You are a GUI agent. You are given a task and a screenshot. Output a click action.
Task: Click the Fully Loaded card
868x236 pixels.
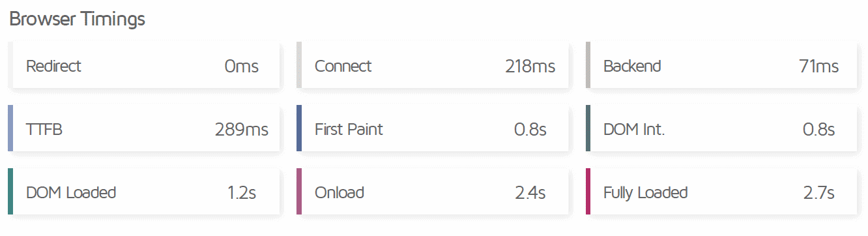pos(721,192)
